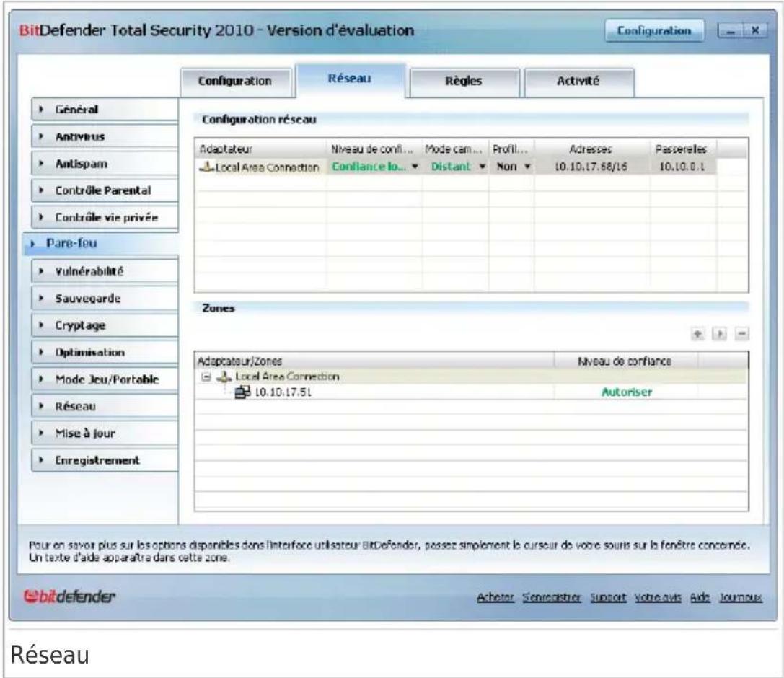Viewport: 784px width, 678px height.
Task: Select Local Area Connection in the Zones tree
Action: pyautogui.click(x=287, y=377)
